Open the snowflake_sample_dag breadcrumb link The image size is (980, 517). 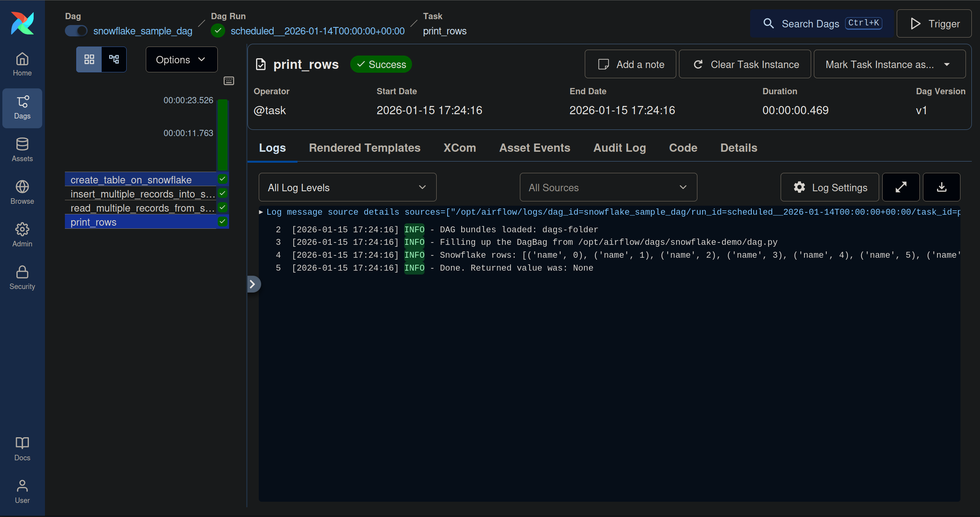[143, 31]
